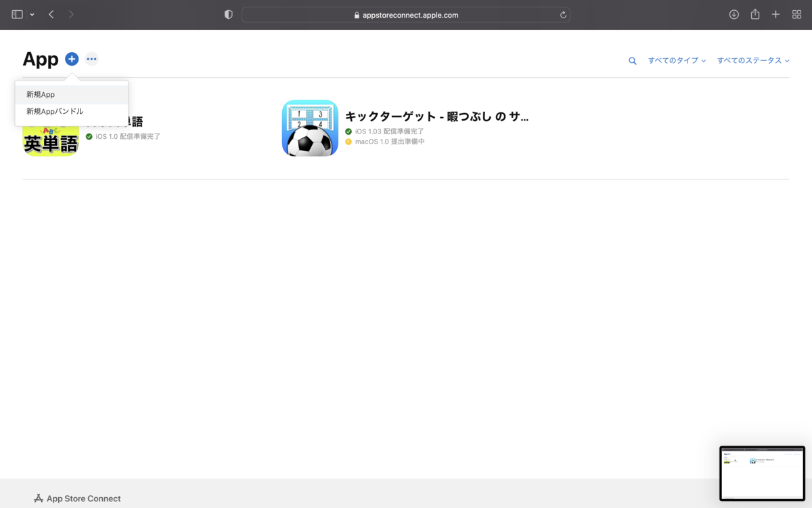Image resolution: width=812 pixels, height=508 pixels.
Task: Click App Store Connect footer link
Action: tap(77, 499)
